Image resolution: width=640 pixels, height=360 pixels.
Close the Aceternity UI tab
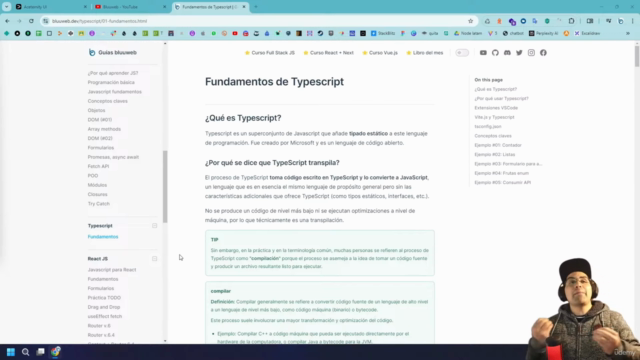click(x=85, y=7)
